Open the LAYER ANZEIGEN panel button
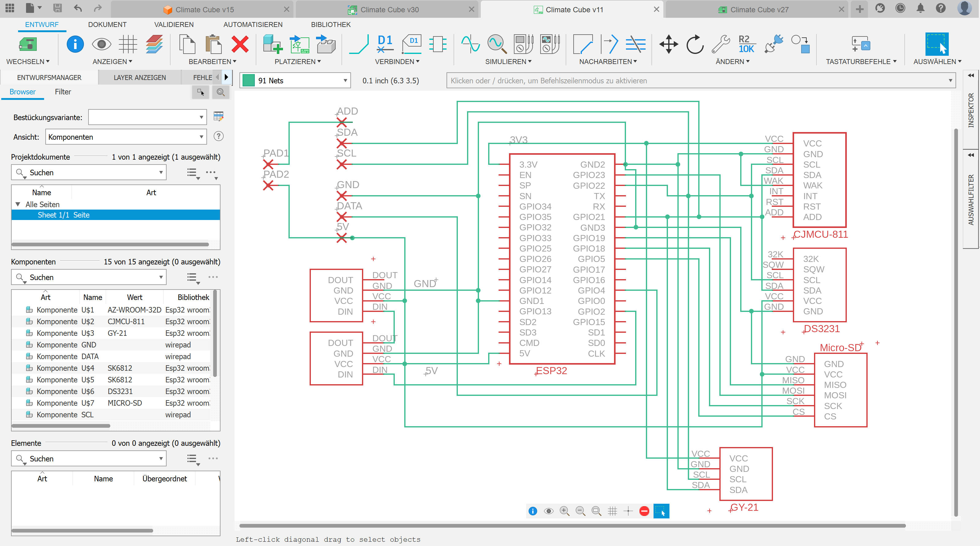This screenshot has height=546, width=980. coord(140,78)
